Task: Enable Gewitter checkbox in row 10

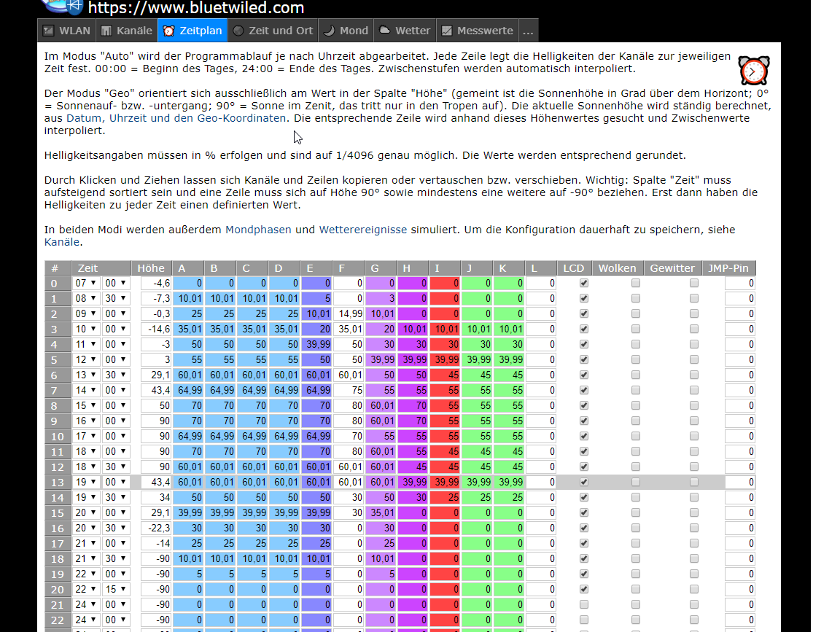Action: pos(694,436)
